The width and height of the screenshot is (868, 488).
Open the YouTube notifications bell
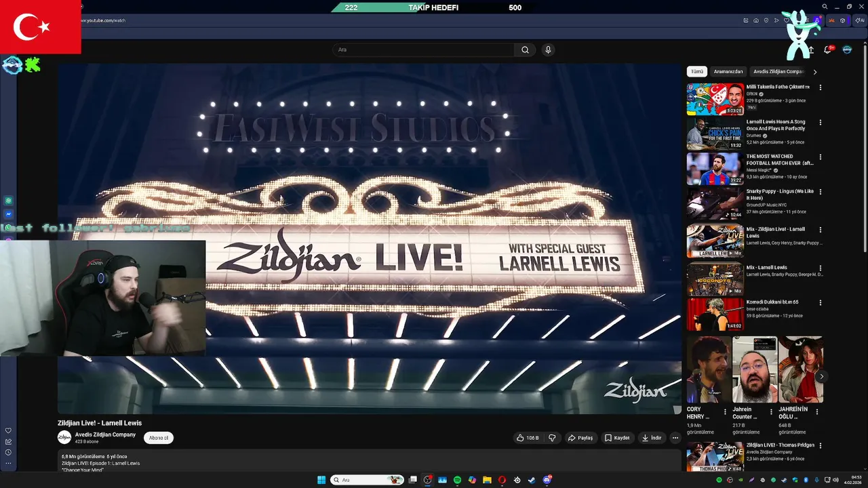click(x=828, y=49)
